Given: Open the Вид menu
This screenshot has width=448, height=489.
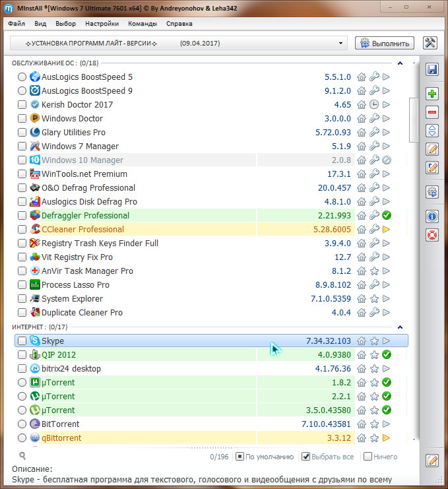Looking at the screenshot, I should (40, 24).
